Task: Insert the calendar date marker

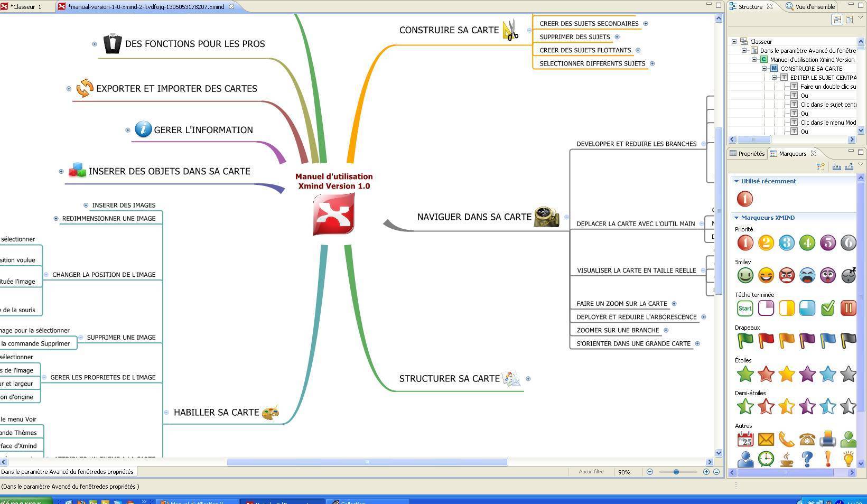Action: coord(745,439)
